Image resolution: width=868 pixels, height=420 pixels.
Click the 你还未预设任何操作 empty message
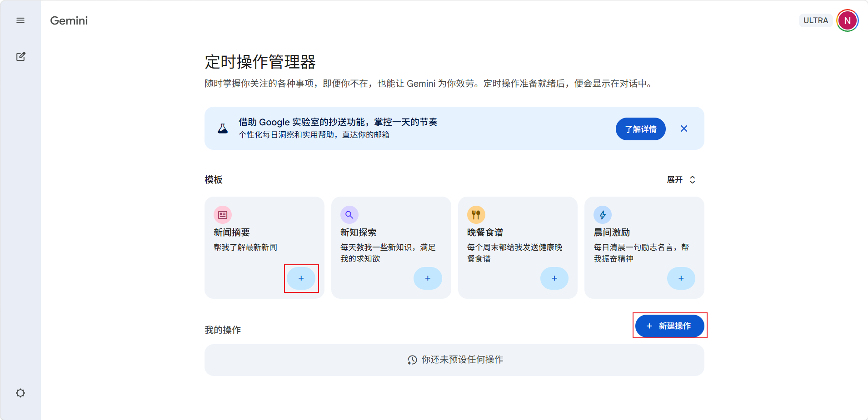462,360
